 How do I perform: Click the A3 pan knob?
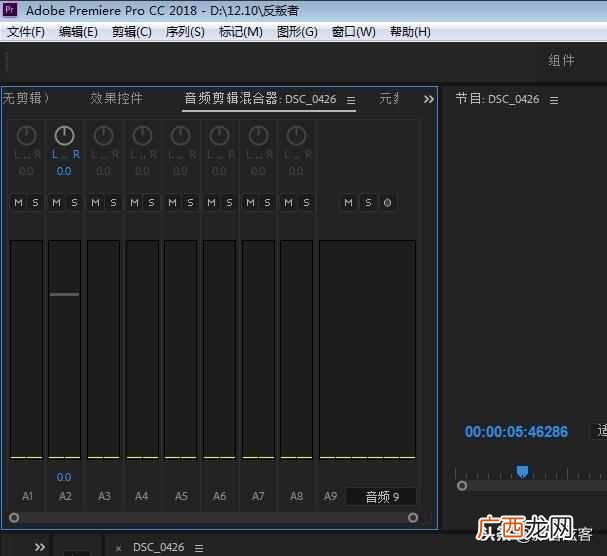pyautogui.click(x=103, y=136)
